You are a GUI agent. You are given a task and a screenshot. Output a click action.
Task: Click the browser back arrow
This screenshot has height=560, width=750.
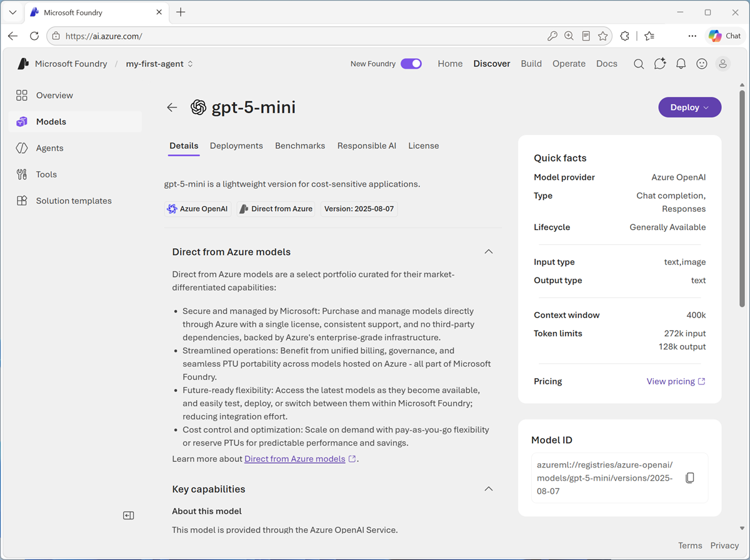[x=13, y=36]
